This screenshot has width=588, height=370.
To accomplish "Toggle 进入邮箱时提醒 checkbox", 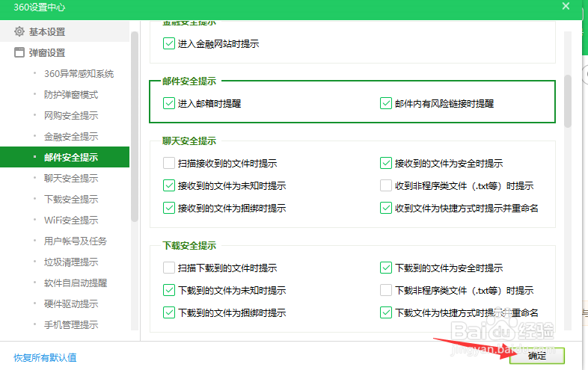I will coord(169,103).
